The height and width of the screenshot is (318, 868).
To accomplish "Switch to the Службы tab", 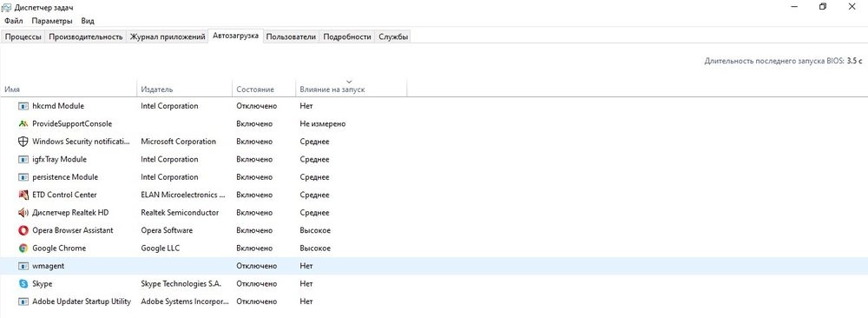I will 393,36.
